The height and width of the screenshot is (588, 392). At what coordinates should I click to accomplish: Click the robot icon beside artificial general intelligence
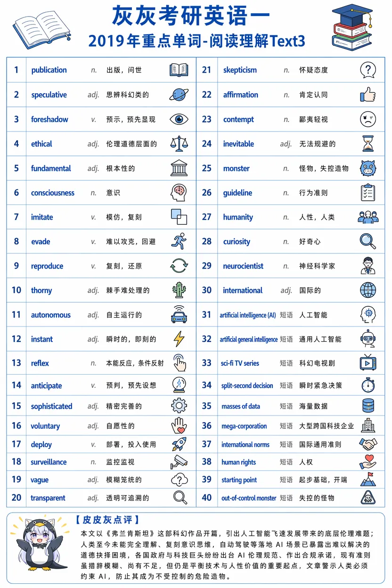point(368,339)
